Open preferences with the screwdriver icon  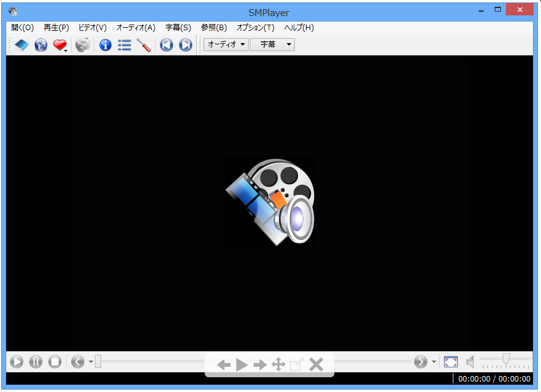[144, 45]
